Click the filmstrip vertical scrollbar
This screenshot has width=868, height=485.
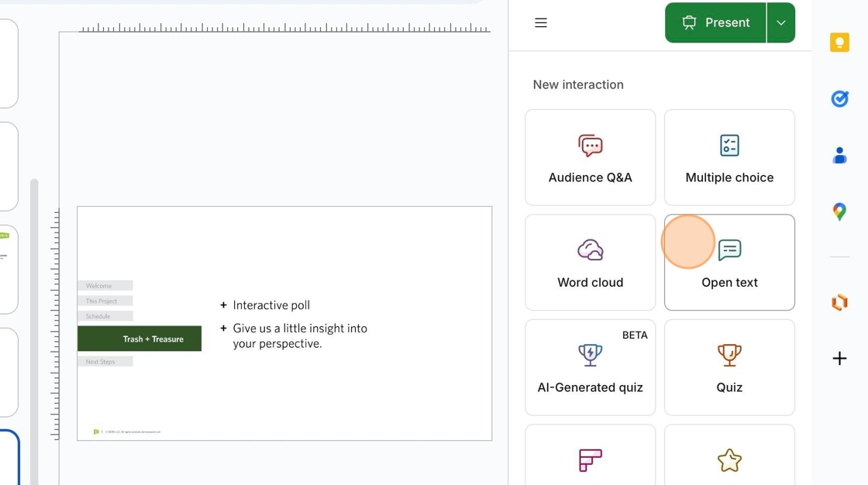coord(34,325)
